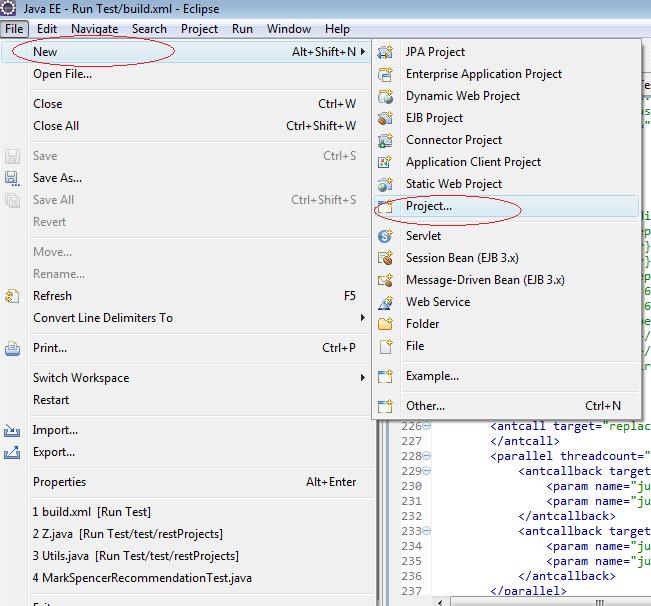Click the Session Bean icon

point(385,258)
